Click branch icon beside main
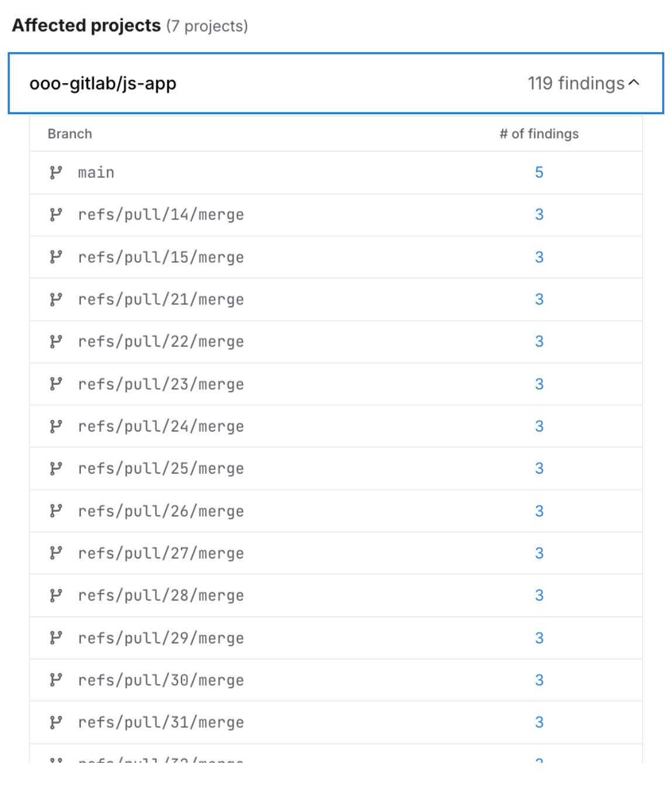 56,173
